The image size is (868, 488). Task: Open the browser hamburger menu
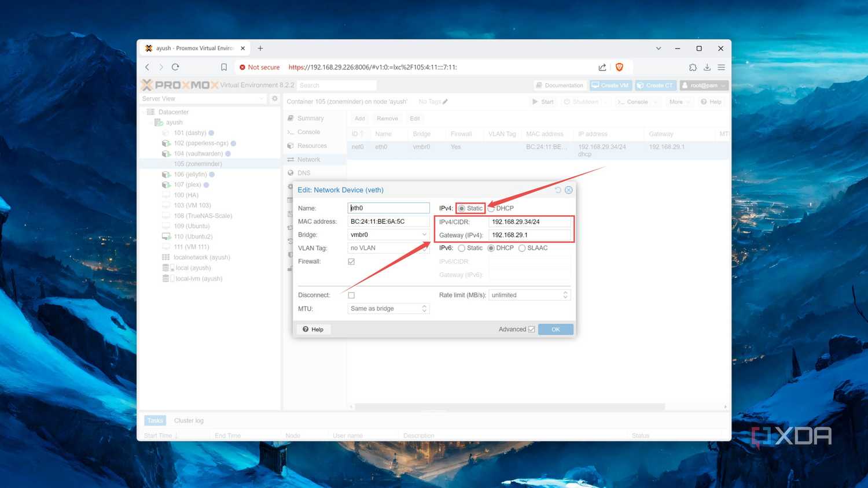click(x=721, y=67)
